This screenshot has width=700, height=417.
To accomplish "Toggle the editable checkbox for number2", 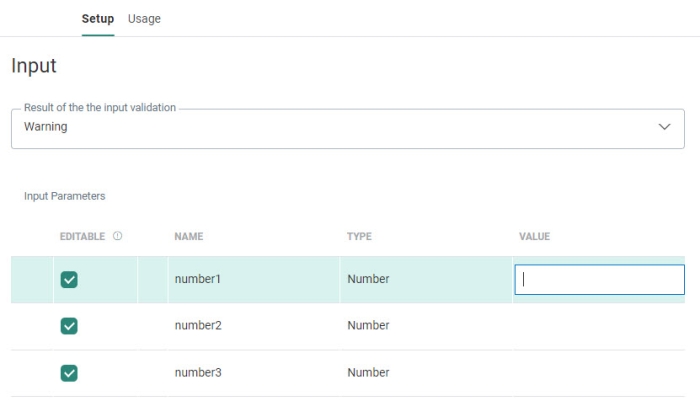I will tap(69, 326).
